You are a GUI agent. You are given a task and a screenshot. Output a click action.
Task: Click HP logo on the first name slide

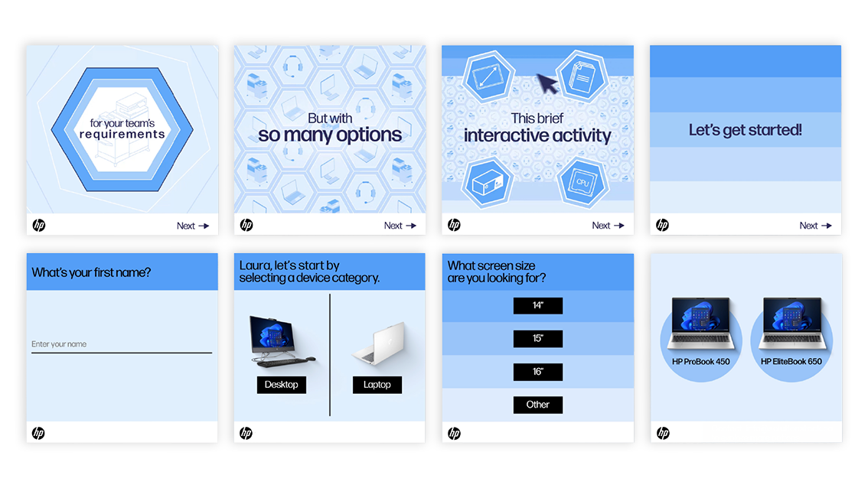point(38,433)
